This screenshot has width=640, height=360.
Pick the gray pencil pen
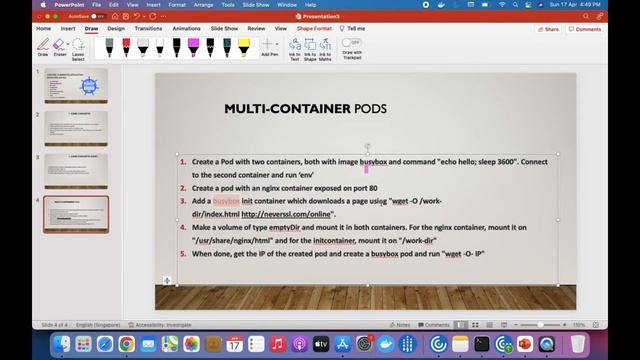pyautogui.click(x=109, y=47)
